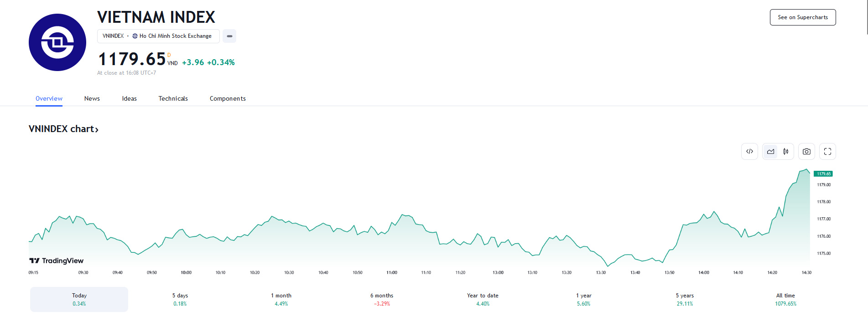Show the 6 months performance range
Image resolution: width=868 pixels, height=327 pixels.
tap(382, 299)
